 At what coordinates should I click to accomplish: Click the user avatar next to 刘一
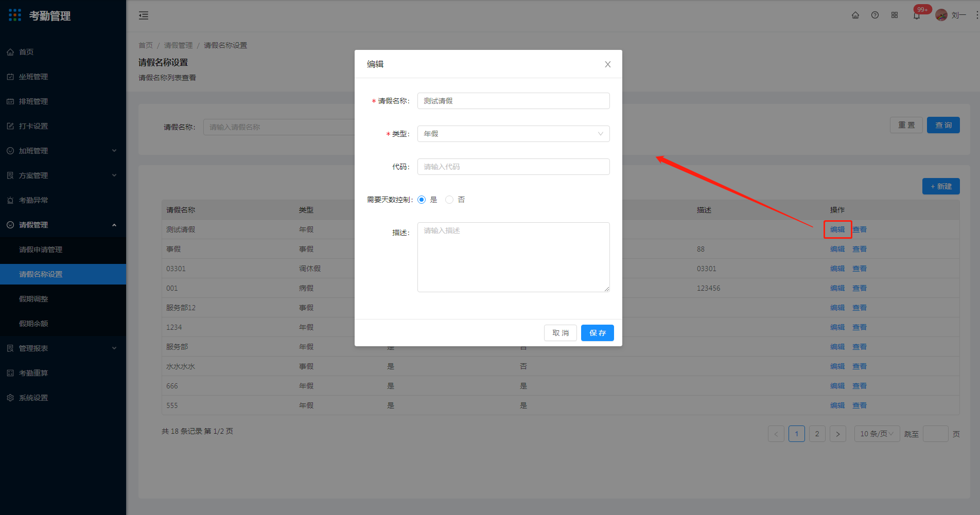point(941,15)
